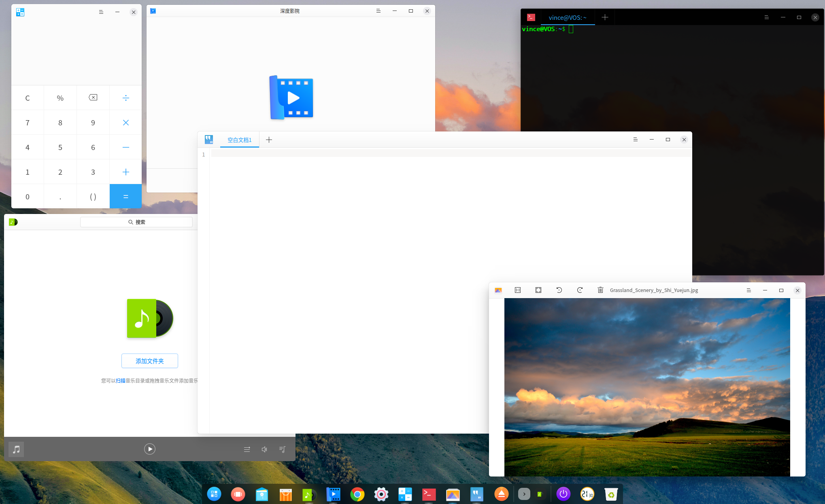Mute the music player volume
Viewport: 825px width, 504px height.
(x=264, y=449)
